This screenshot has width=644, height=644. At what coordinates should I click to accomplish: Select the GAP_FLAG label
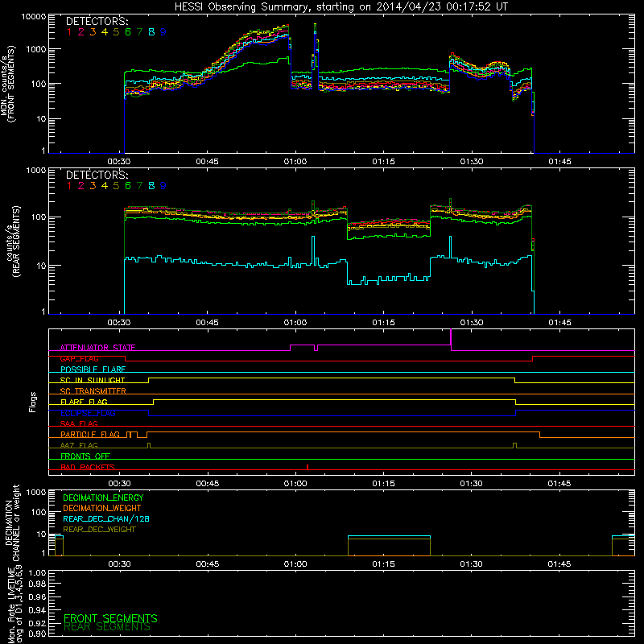coord(79,358)
